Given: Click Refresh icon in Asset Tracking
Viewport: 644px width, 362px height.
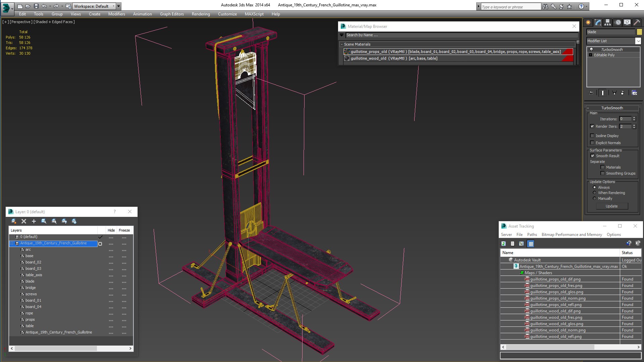Looking at the screenshot, I should pos(503,244).
